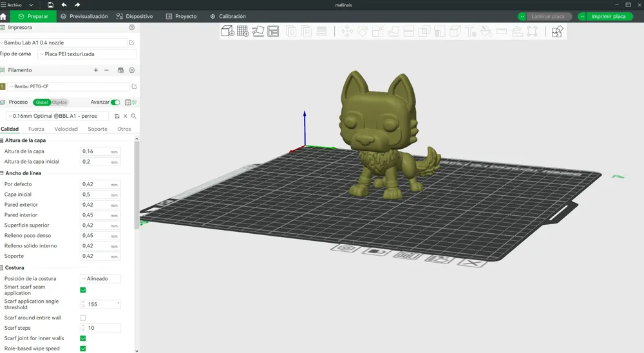Screen dimensions: 644x353
Task: Open filament settings gear icon
Action: coord(132,70)
